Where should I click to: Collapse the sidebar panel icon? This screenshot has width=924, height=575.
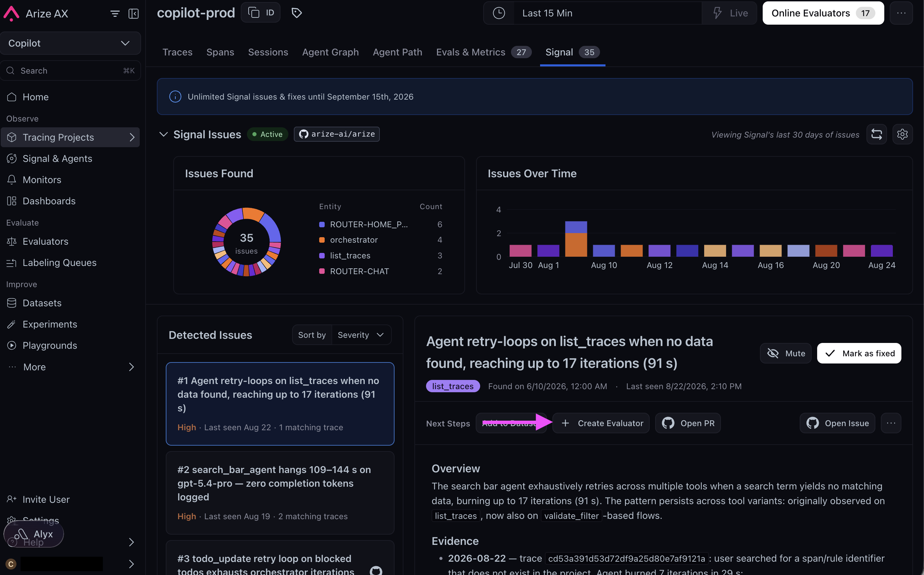[134, 14]
